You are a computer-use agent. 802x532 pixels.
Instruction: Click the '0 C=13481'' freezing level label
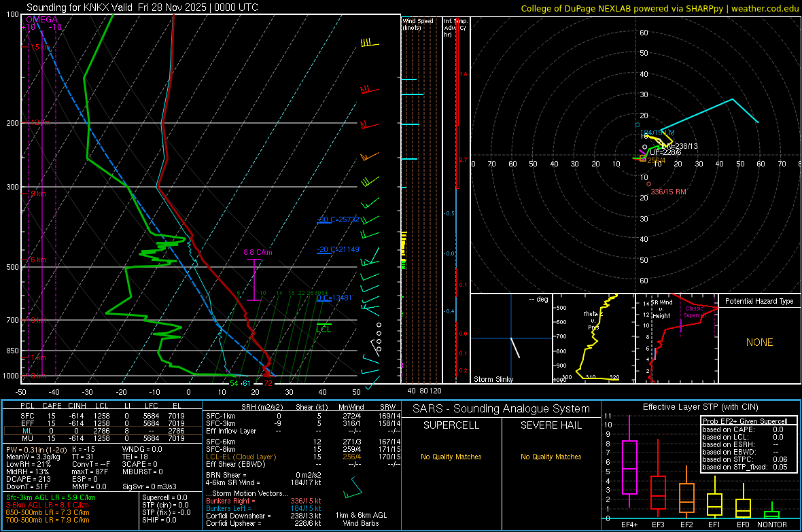(335, 298)
